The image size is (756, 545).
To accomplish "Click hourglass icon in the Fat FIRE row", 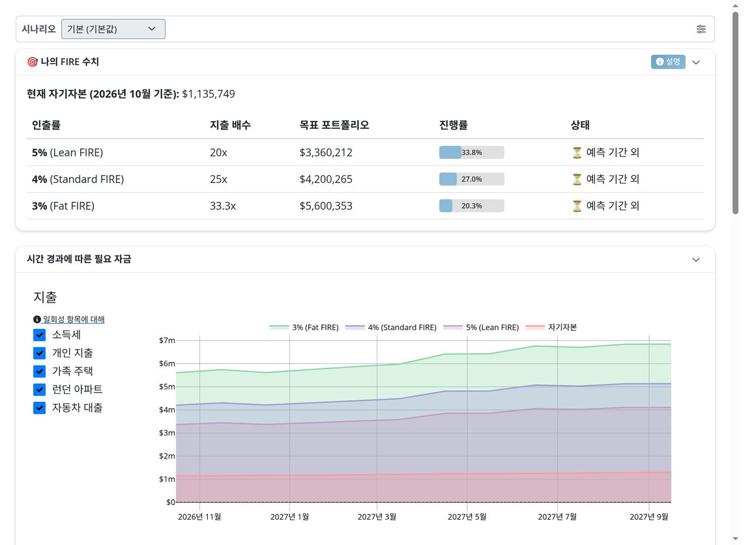I will pos(577,206).
